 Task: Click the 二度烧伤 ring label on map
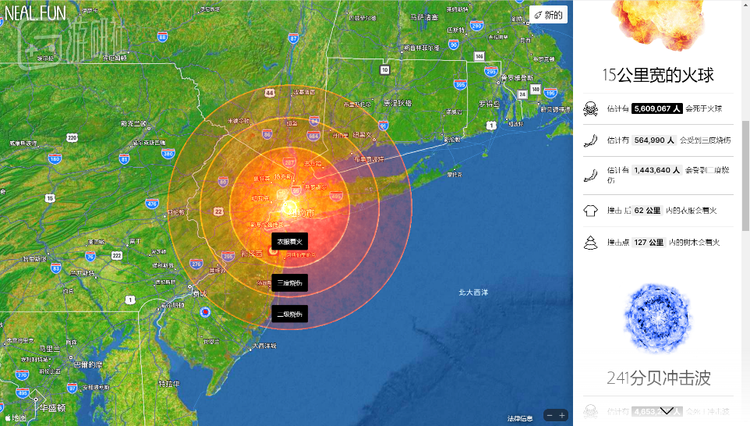coord(290,314)
